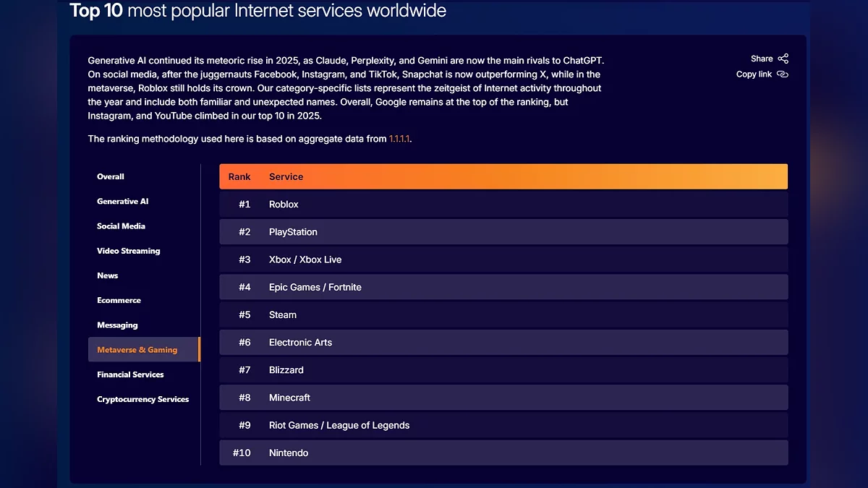Viewport: 868px width, 488px height.
Task: Switch to Messaging category
Action: pos(117,325)
